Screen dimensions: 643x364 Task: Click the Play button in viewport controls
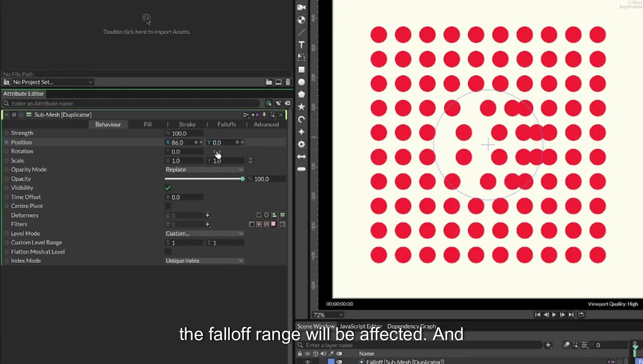pos(554,314)
